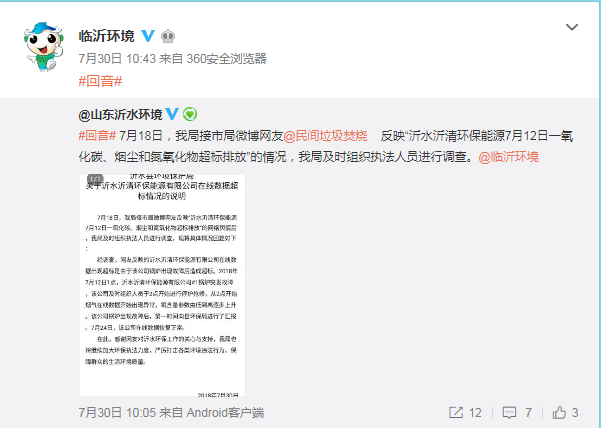This screenshot has height=428, width=601.
Task: Open #回音# hashtag inside the quoted post
Action: (x=97, y=136)
